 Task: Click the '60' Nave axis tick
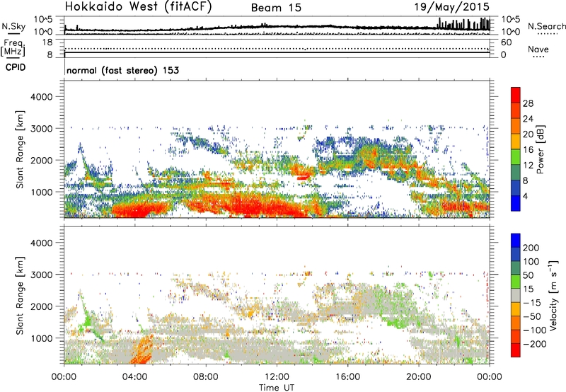506,42
